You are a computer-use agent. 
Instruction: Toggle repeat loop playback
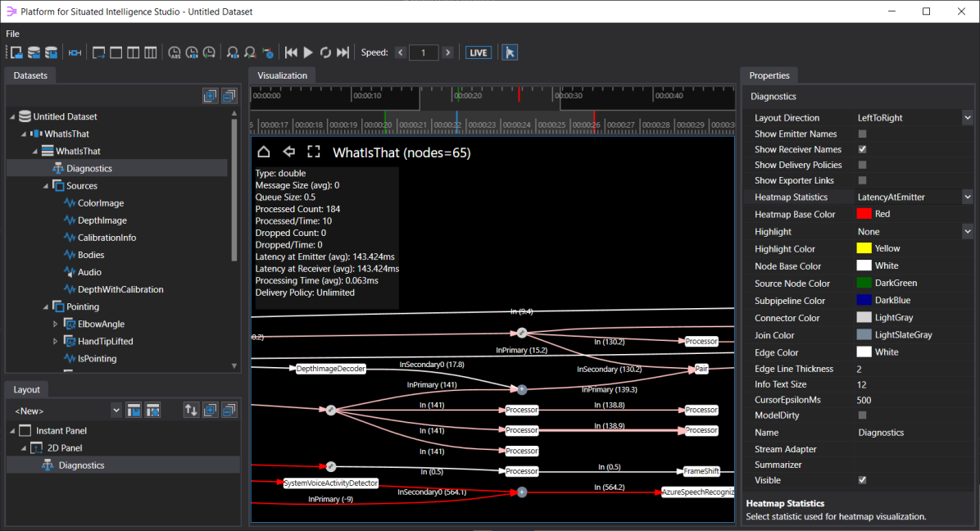(325, 52)
